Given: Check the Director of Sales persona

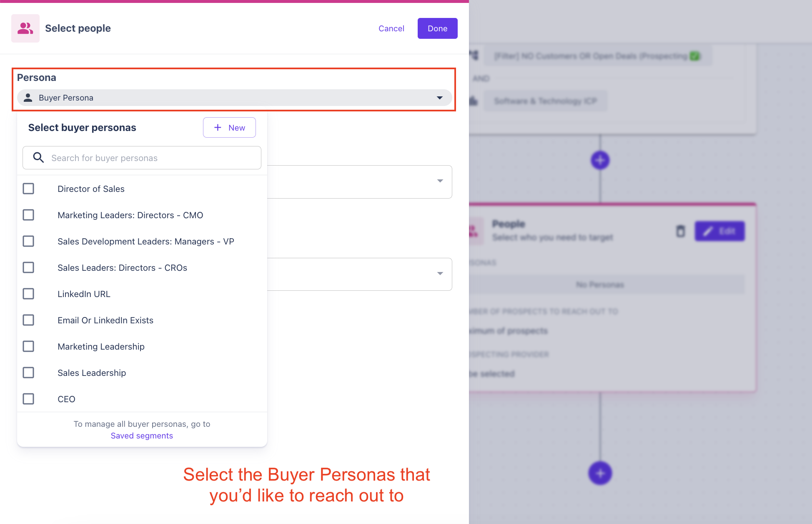Looking at the screenshot, I should [28, 189].
